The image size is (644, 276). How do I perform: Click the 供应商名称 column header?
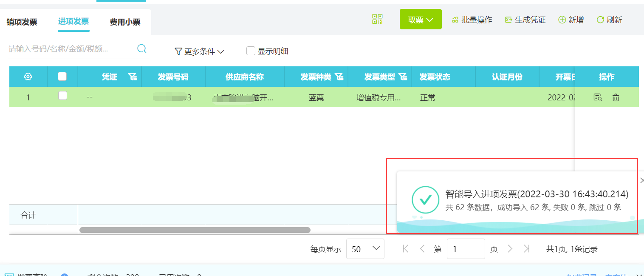pos(245,77)
